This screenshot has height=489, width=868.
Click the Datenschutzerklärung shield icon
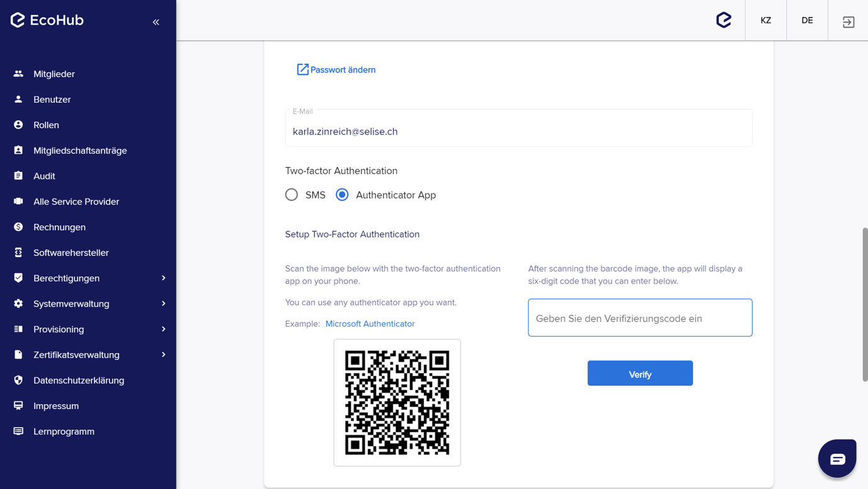coord(18,380)
